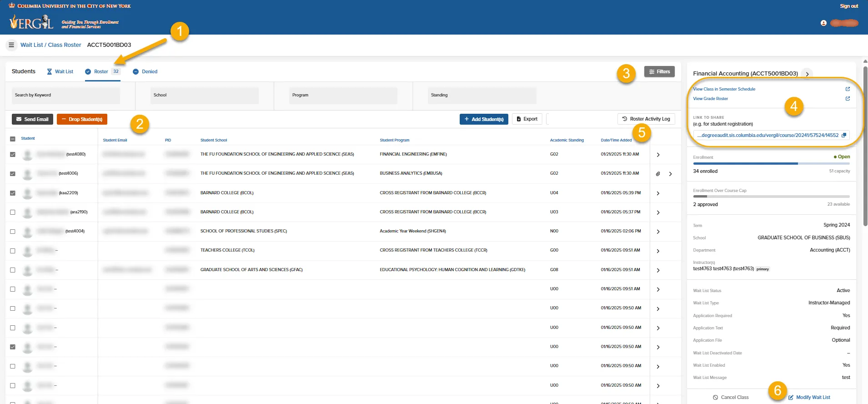Click the Cancel Class icon
The width and height of the screenshot is (868, 404).
[x=715, y=397]
